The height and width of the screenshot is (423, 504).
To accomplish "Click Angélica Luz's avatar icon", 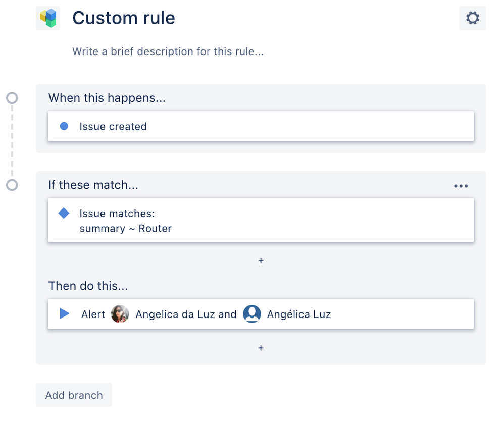I will [x=252, y=314].
